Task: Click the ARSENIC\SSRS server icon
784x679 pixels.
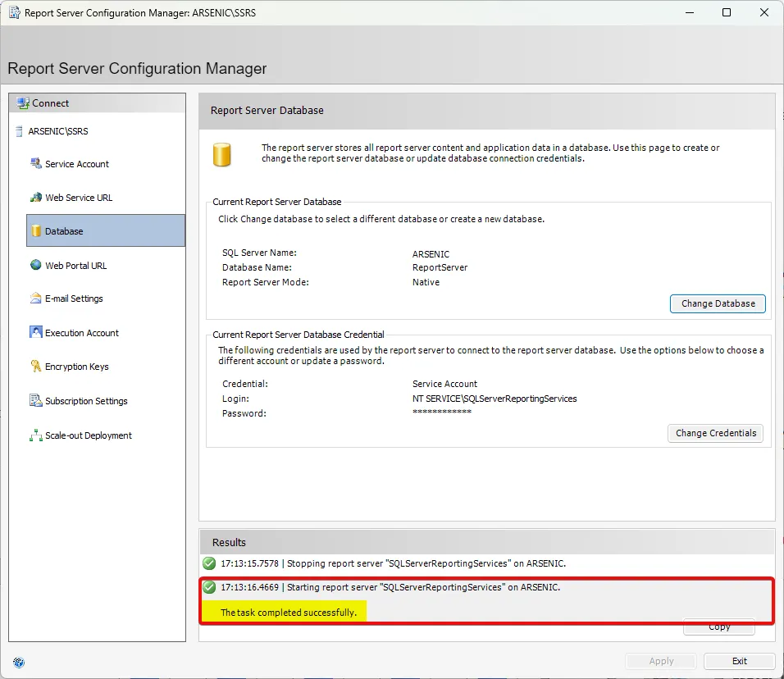Action: click(20, 131)
